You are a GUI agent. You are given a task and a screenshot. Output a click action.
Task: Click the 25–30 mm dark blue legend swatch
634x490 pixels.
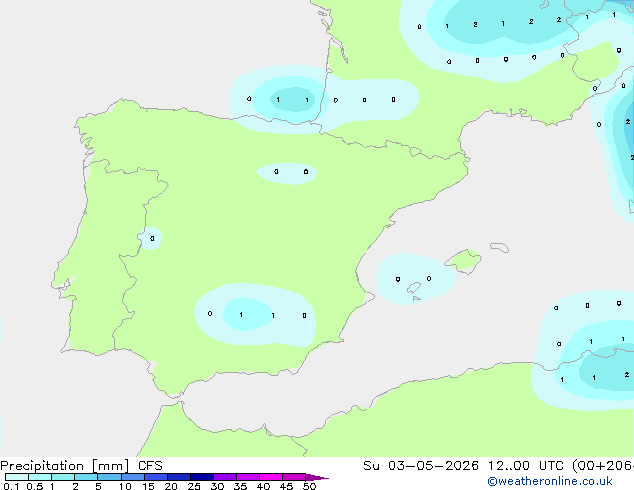coord(202,477)
